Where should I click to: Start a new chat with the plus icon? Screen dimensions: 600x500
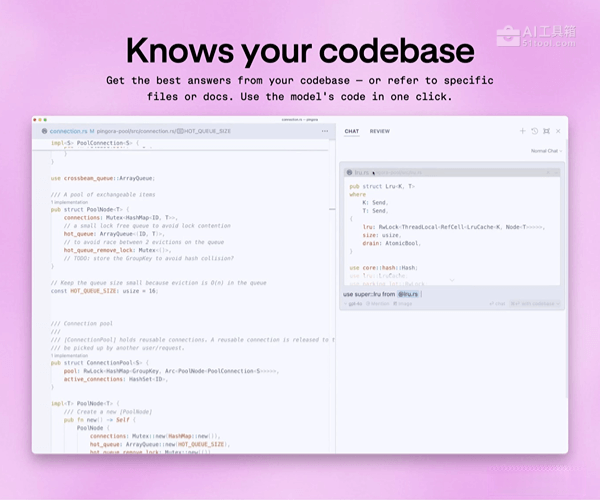[x=522, y=131]
